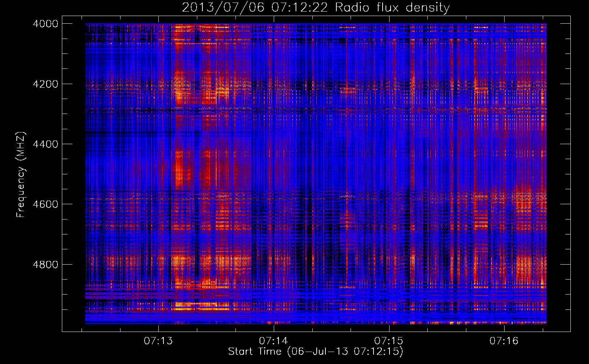This screenshot has width=589, height=364.
Task: Select the 4000 frequency axis label
Action: coord(46,24)
